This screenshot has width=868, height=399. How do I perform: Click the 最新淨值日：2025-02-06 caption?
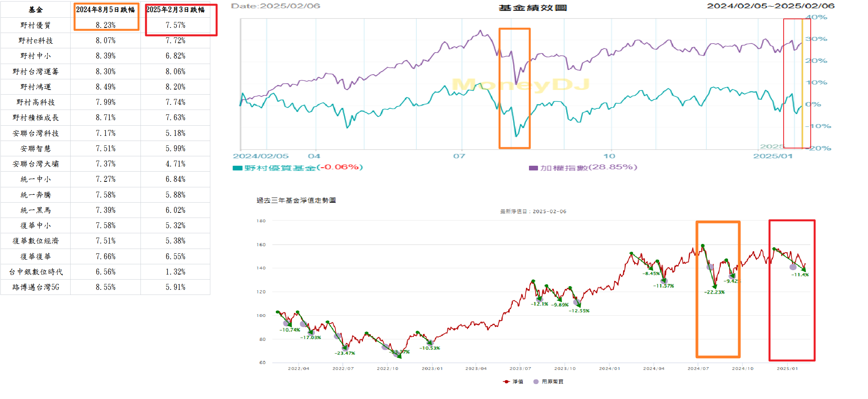coord(533,211)
